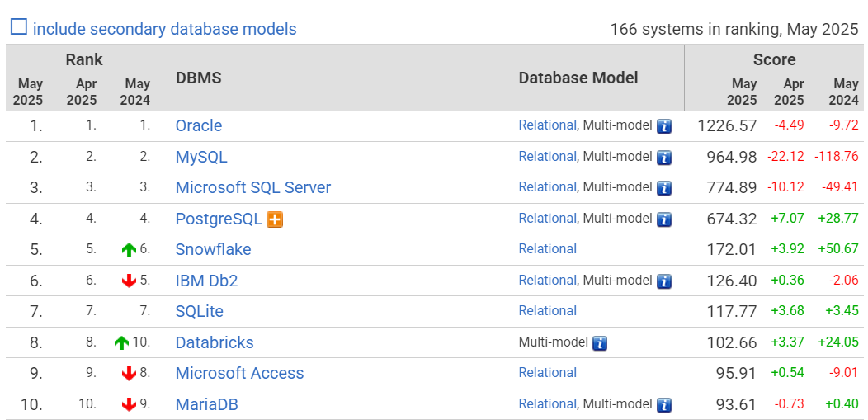Click the info icon in Oracle row
This screenshot has height=420, width=868.
point(664,127)
